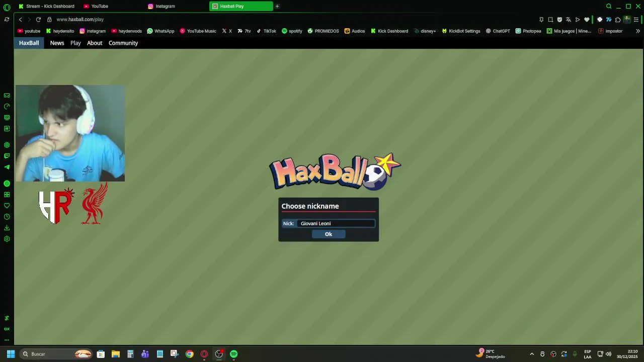Reload the current page

(x=38, y=20)
